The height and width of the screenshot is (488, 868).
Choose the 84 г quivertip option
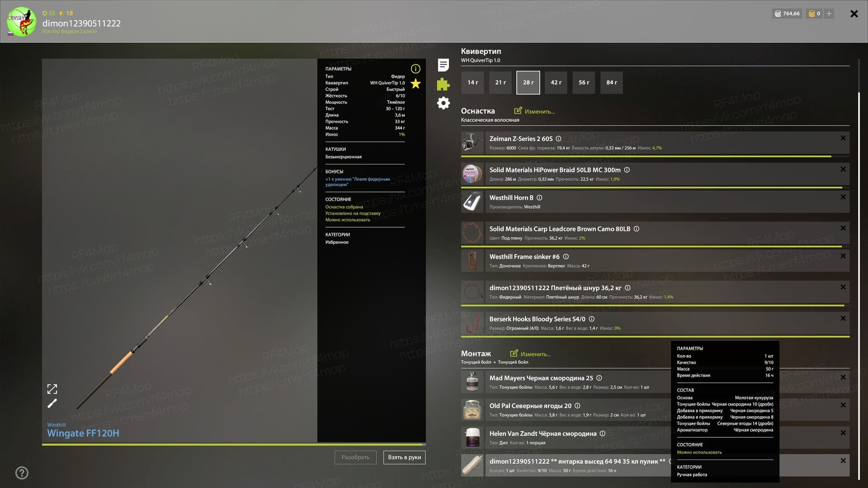coord(612,83)
